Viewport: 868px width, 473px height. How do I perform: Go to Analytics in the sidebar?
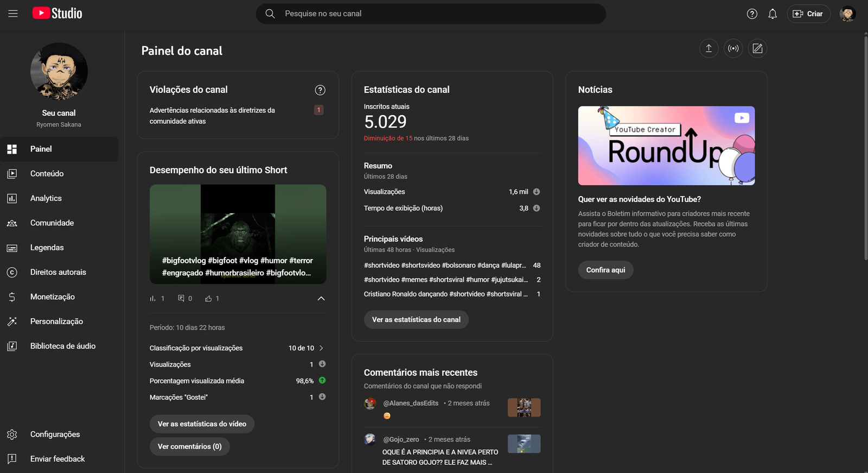click(x=46, y=198)
